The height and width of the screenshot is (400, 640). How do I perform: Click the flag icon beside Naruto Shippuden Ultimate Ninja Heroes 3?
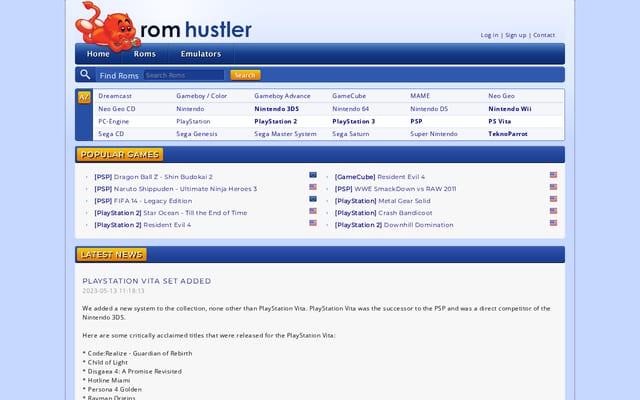tap(313, 187)
